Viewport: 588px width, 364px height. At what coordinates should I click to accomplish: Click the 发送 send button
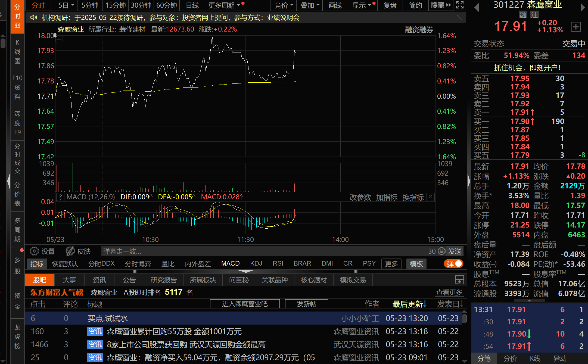tap(455, 251)
